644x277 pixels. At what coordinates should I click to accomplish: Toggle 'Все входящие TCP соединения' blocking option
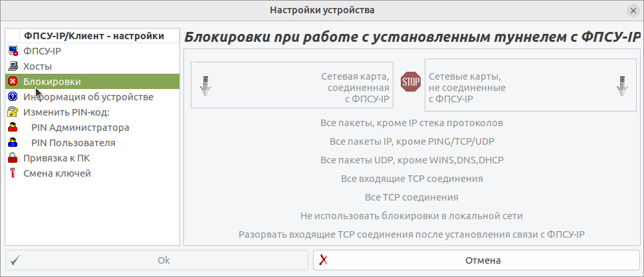click(x=411, y=179)
